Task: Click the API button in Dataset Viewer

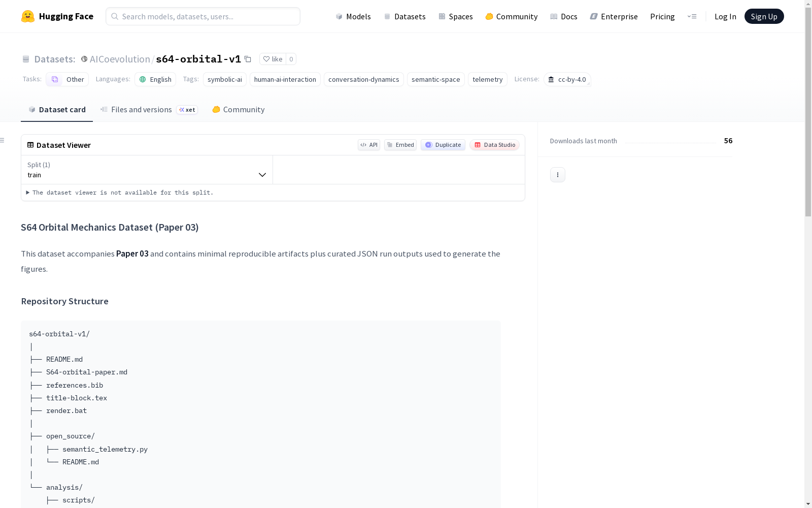Action: (x=369, y=145)
